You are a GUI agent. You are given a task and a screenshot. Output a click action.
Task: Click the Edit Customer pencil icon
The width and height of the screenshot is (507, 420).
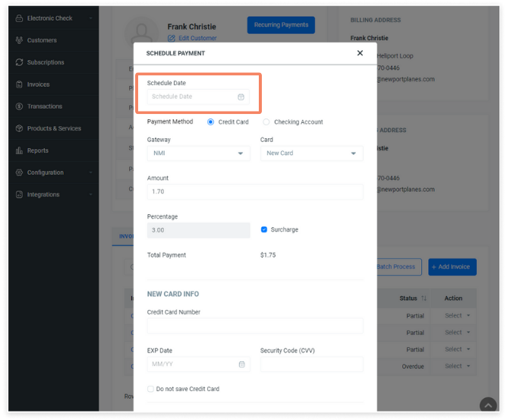[x=172, y=38]
